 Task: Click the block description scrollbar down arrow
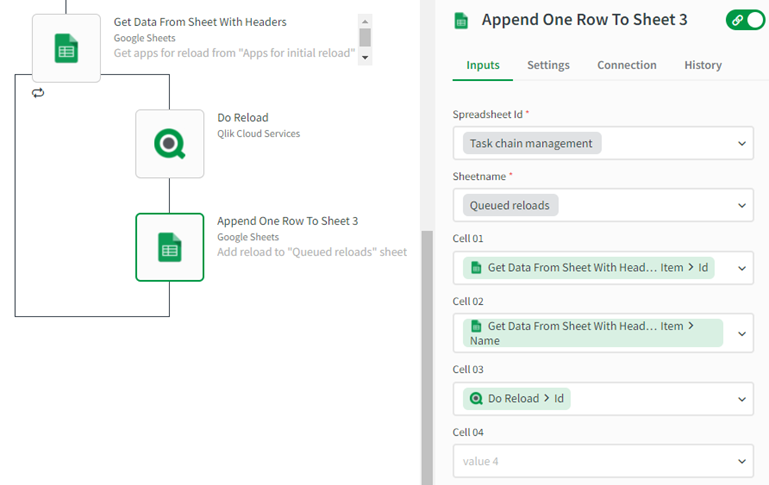pos(365,58)
